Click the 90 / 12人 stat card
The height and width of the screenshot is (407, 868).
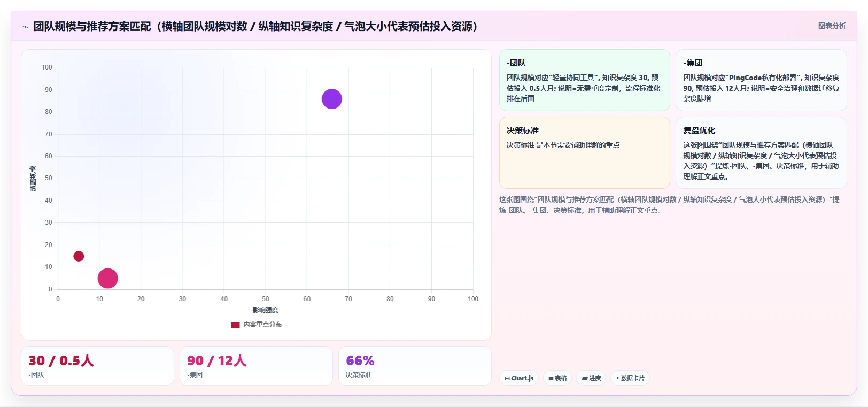coord(256,366)
